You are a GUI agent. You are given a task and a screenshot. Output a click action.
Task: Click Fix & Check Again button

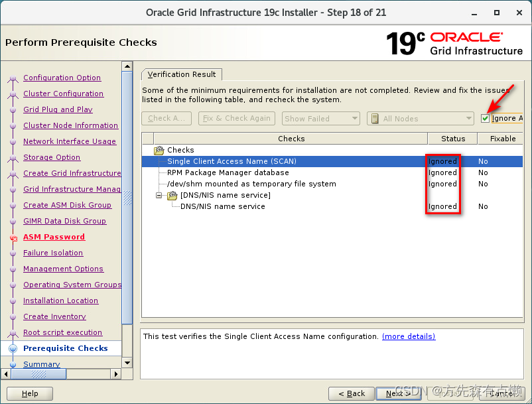237,118
